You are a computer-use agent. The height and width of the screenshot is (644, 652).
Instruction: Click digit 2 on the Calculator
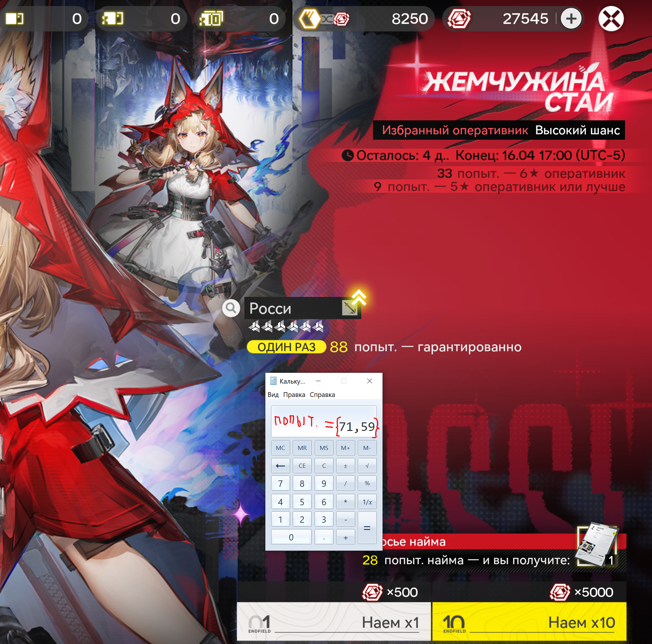pyautogui.click(x=302, y=520)
